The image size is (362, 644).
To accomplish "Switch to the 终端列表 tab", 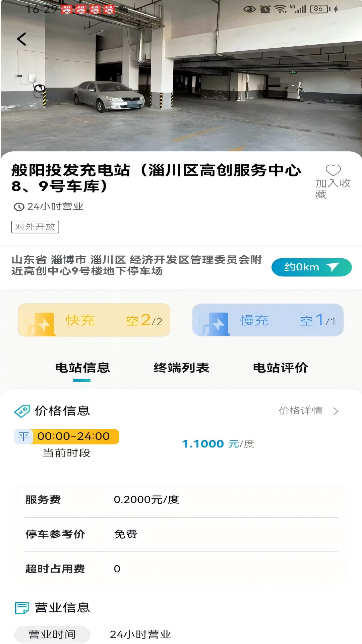I will tap(181, 368).
